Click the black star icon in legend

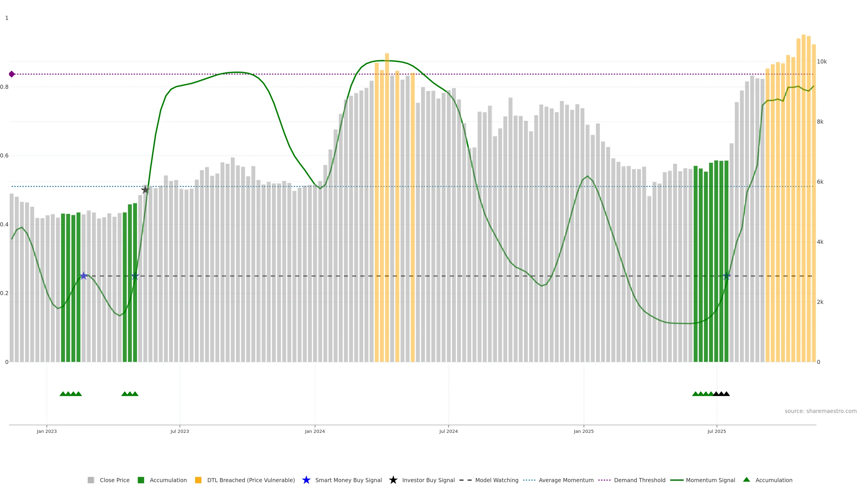tap(393, 480)
